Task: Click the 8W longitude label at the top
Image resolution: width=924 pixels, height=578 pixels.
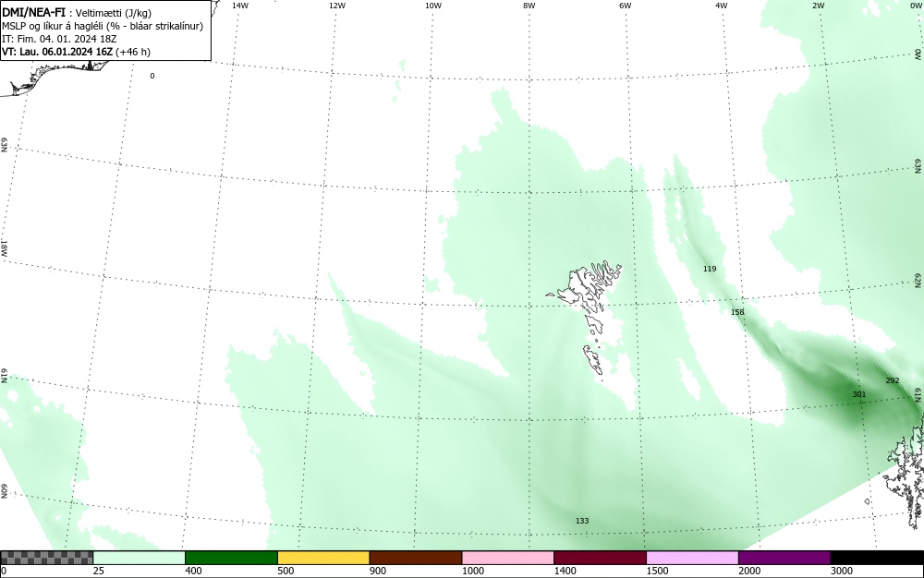Action: pyautogui.click(x=529, y=6)
